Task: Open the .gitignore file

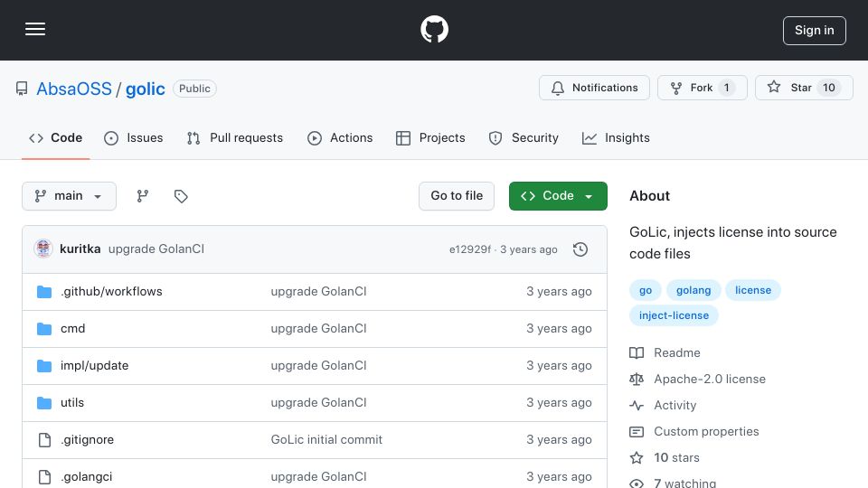Action: click(87, 440)
